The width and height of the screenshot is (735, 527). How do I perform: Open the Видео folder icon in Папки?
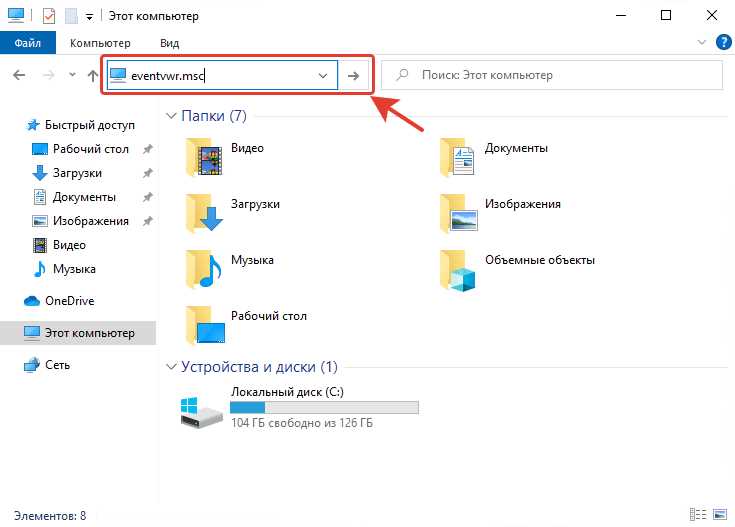pyautogui.click(x=205, y=157)
